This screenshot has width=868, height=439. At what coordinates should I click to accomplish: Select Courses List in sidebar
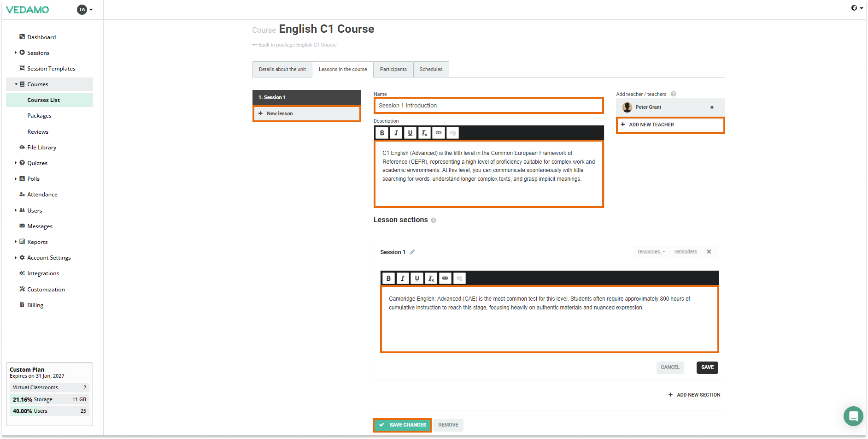point(49,100)
